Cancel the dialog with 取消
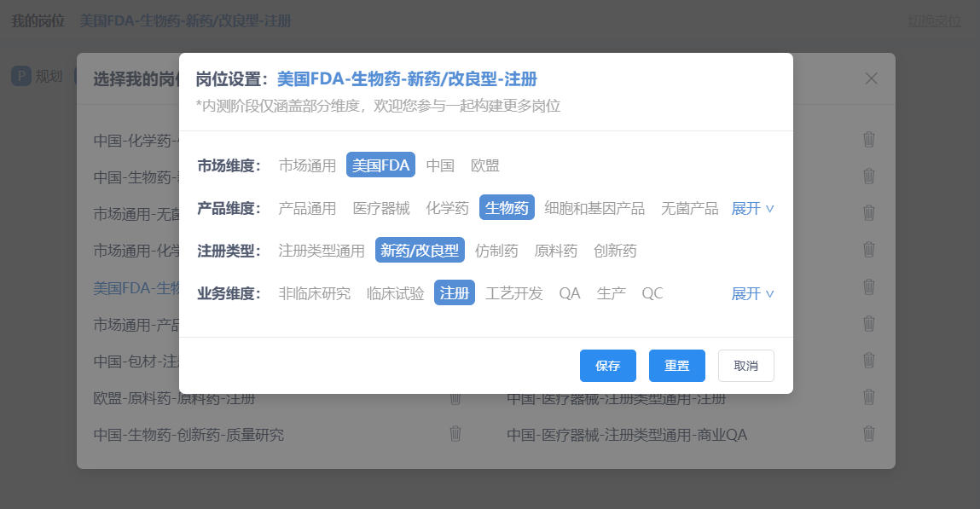The image size is (980, 509). click(745, 366)
